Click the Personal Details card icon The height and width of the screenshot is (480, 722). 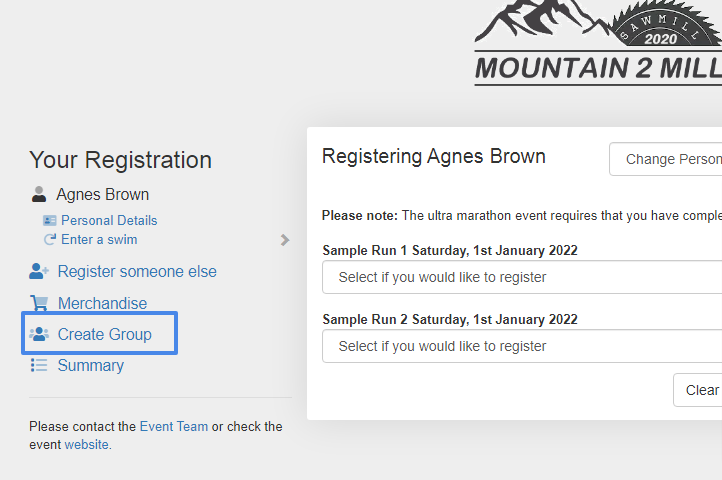click(49, 220)
